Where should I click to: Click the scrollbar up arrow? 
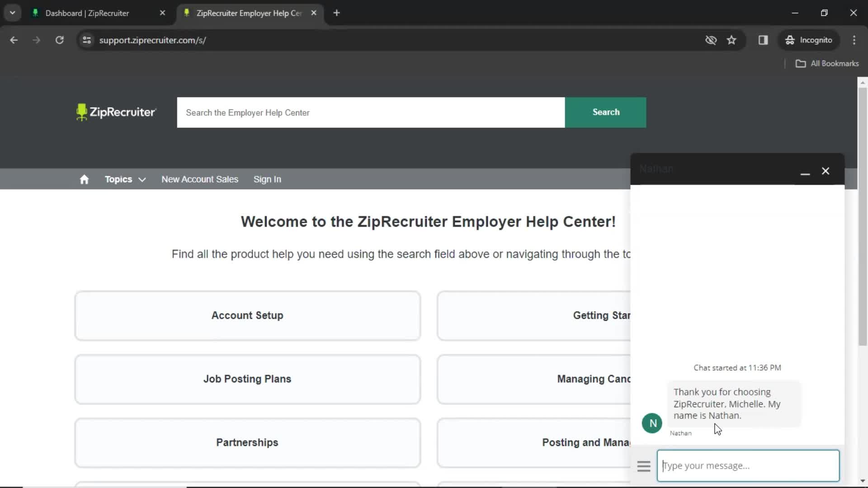(863, 83)
